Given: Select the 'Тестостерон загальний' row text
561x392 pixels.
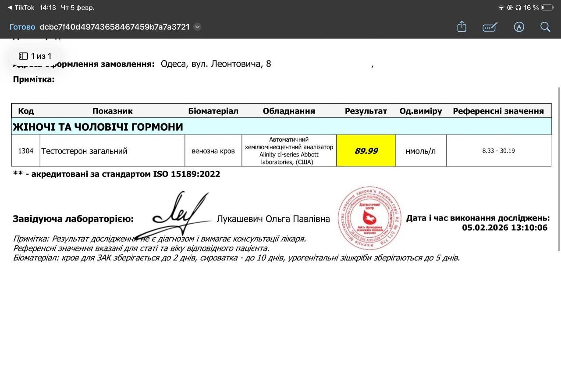Looking at the screenshot, I should (x=84, y=151).
